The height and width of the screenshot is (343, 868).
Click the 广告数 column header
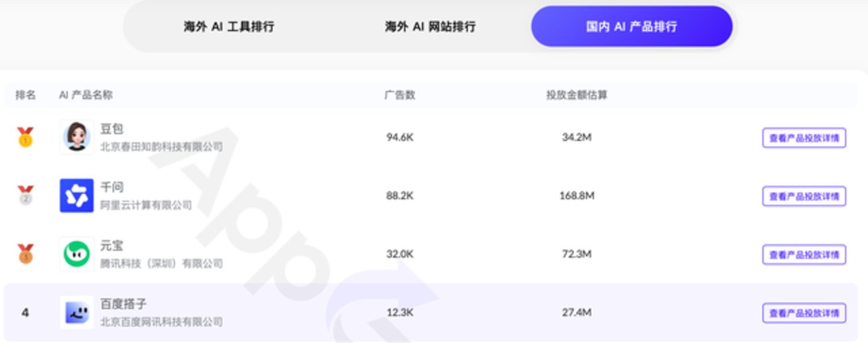[400, 95]
